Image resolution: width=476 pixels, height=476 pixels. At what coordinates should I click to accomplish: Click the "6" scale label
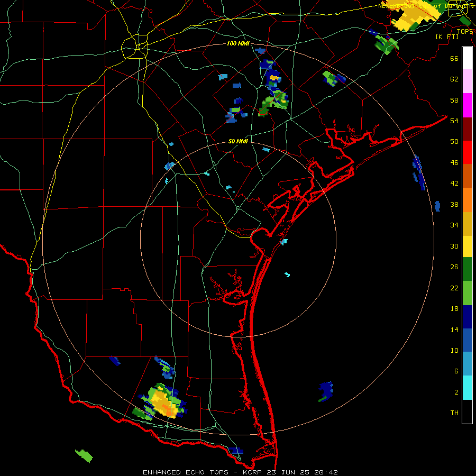(456, 371)
